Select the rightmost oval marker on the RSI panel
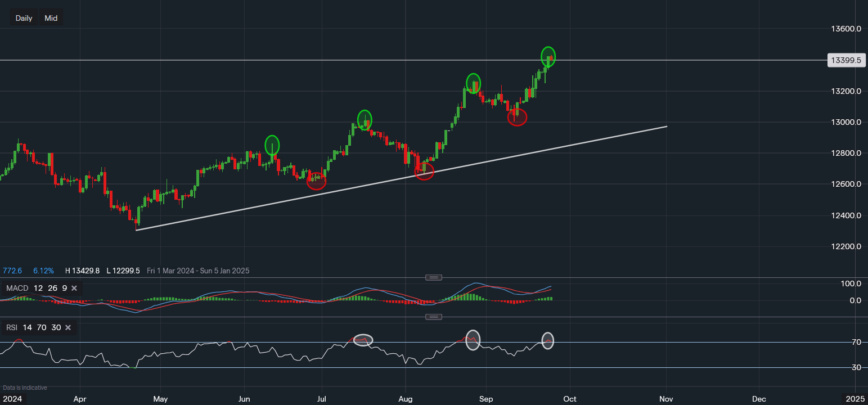This screenshot has width=868, height=405. click(547, 340)
